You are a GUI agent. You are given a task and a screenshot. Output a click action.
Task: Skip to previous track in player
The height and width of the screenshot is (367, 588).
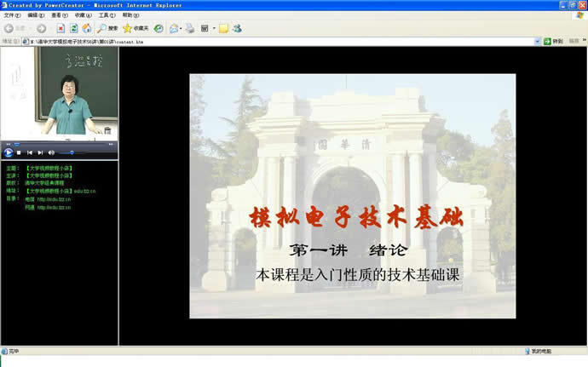(30, 152)
